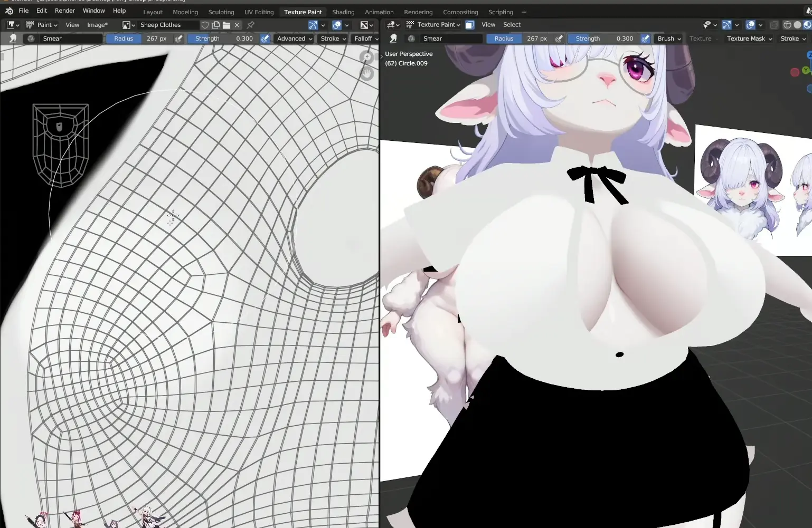Open the Render menu

pyautogui.click(x=65, y=11)
